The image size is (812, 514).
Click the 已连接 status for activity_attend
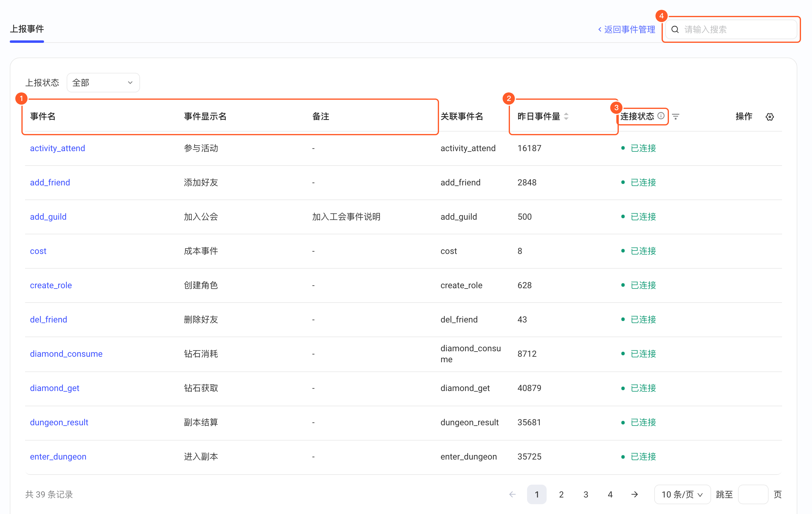click(x=639, y=148)
